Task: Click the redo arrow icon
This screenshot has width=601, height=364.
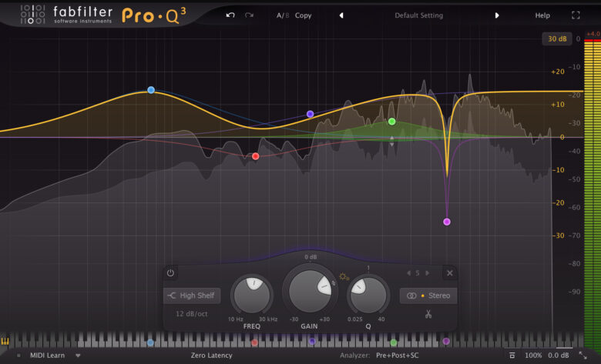Action: 249,15
